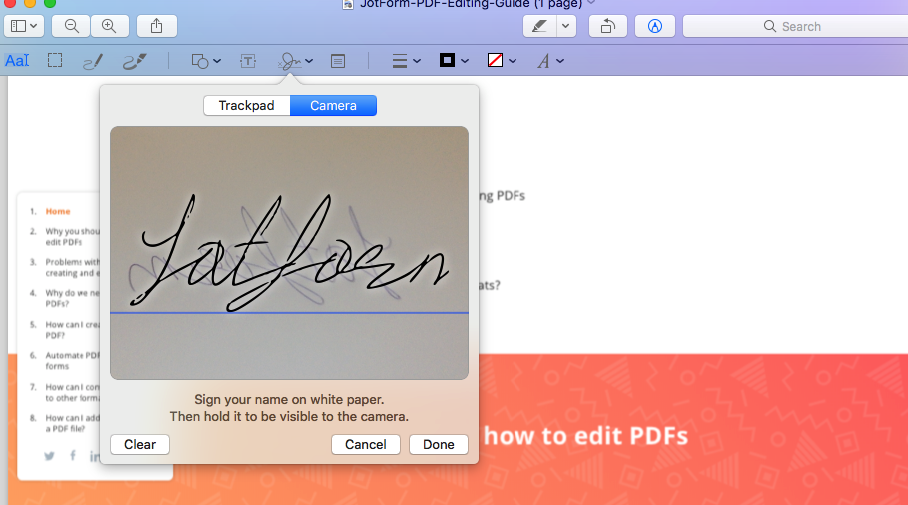The image size is (908, 505).
Task: Click the LinkedIn share icon
Action: tap(94, 456)
